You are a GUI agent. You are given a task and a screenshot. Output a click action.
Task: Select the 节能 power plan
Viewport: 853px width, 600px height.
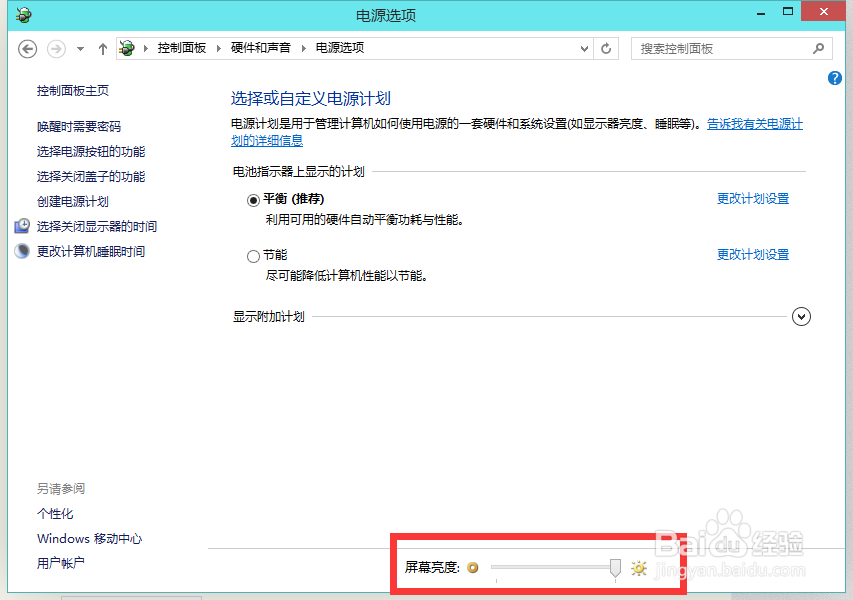[x=254, y=255]
